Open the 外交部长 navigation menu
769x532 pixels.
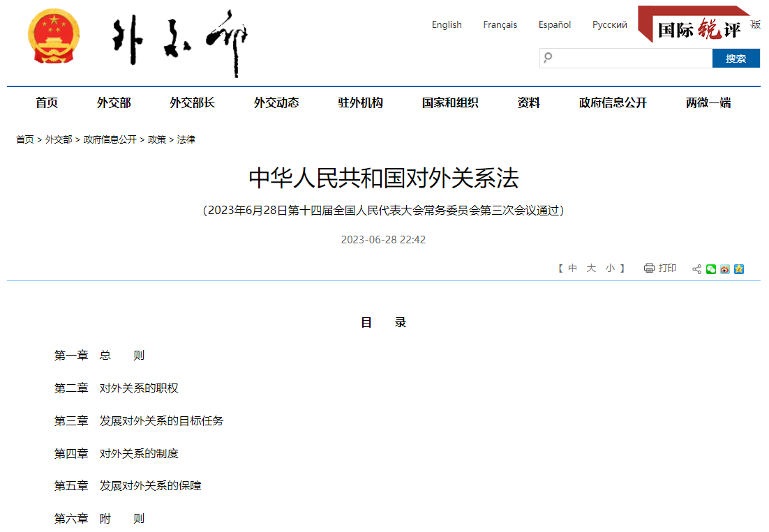pos(192,103)
